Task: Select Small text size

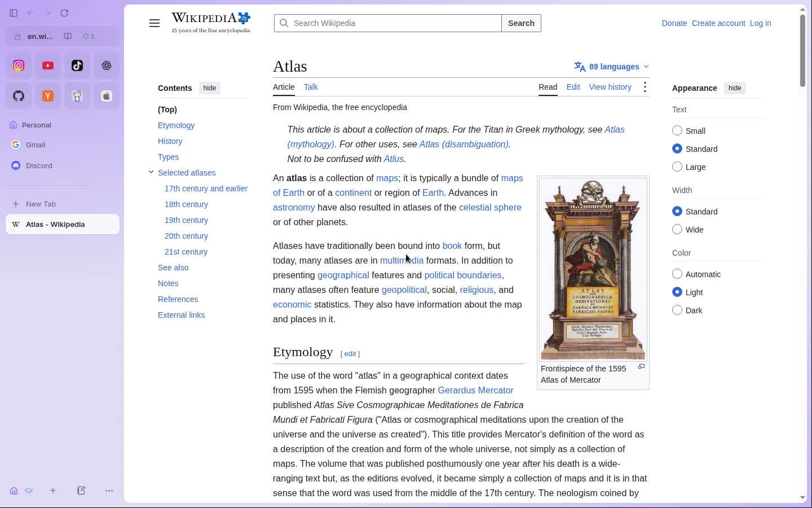Action: click(677, 131)
